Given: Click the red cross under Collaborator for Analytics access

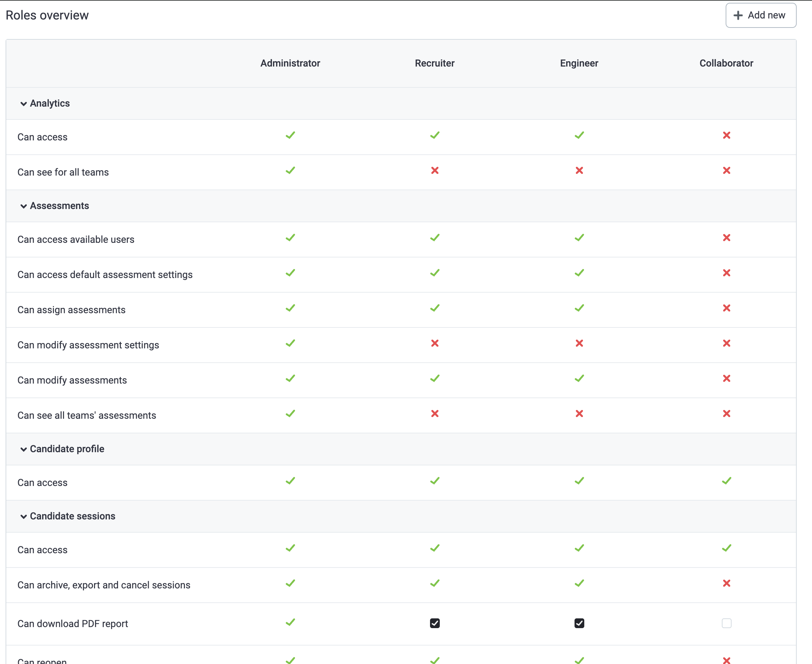Looking at the screenshot, I should click(727, 136).
